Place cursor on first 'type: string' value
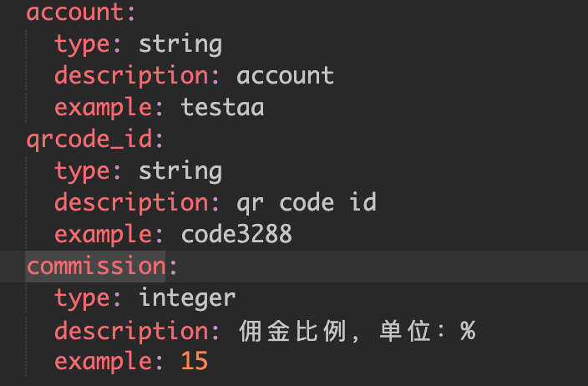The image size is (588, 386). 180,45
